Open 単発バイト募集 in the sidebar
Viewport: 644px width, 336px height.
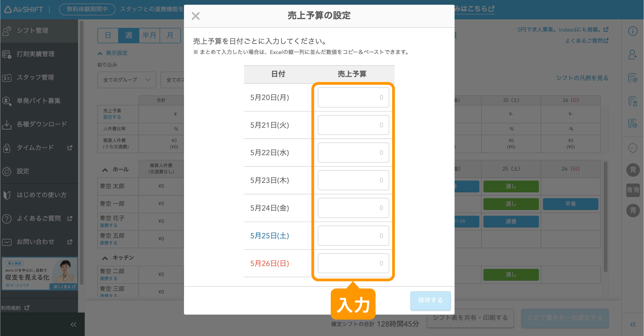point(39,101)
